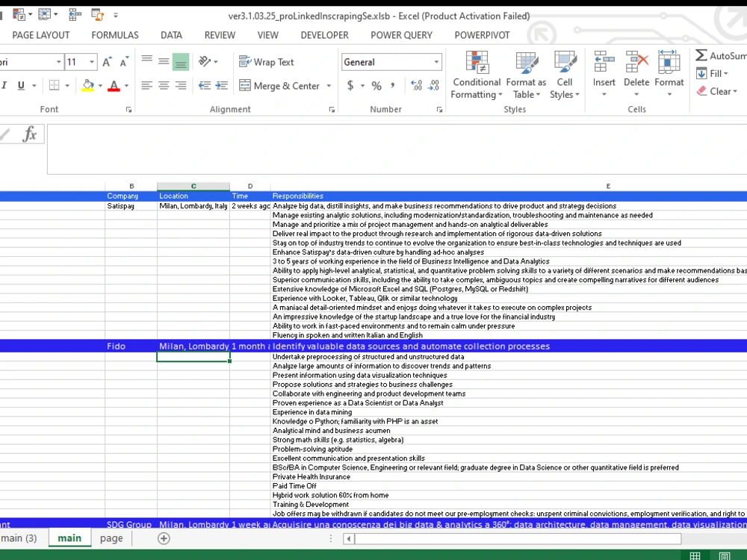The height and width of the screenshot is (560, 747).
Task: Open Fill options
Action: click(712, 73)
